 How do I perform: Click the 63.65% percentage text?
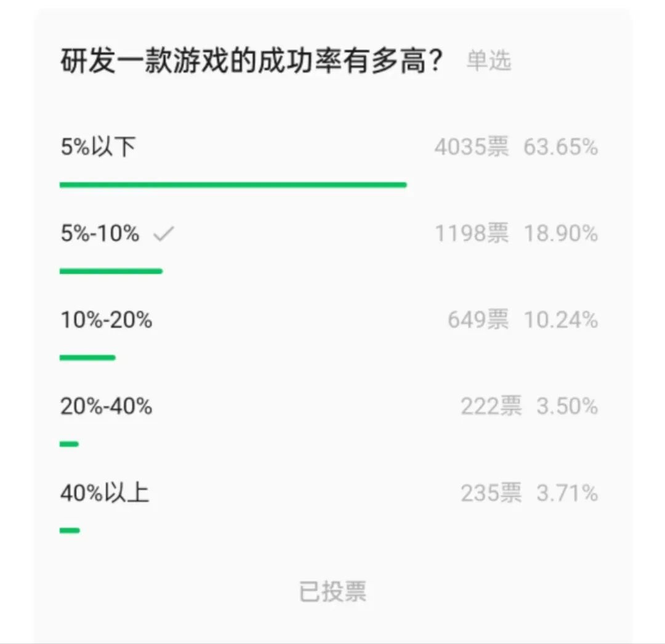[561, 147]
